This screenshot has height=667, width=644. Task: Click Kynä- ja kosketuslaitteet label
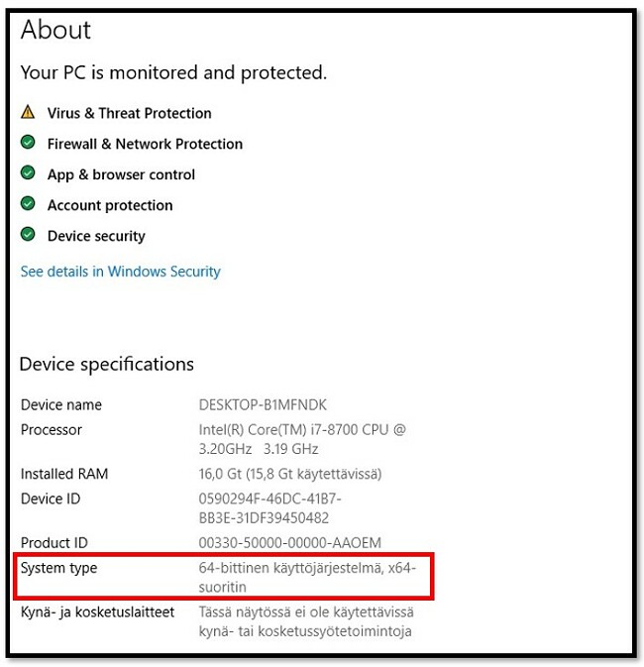click(97, 612)
